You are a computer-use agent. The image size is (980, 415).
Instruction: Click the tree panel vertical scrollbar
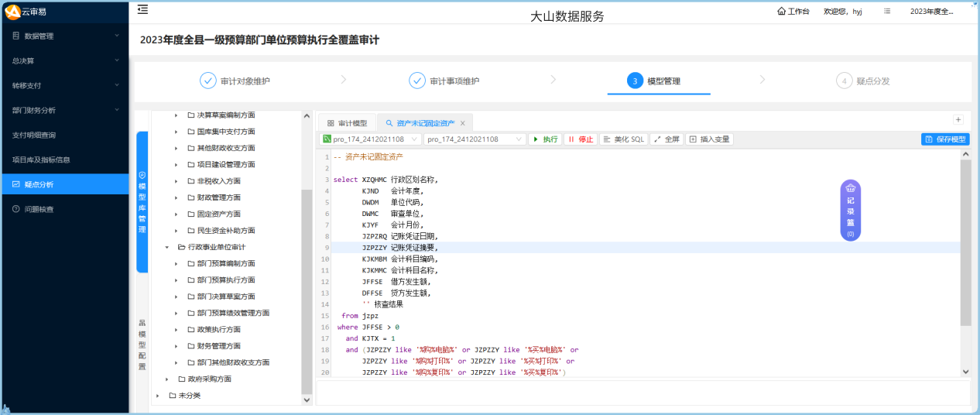307,290
